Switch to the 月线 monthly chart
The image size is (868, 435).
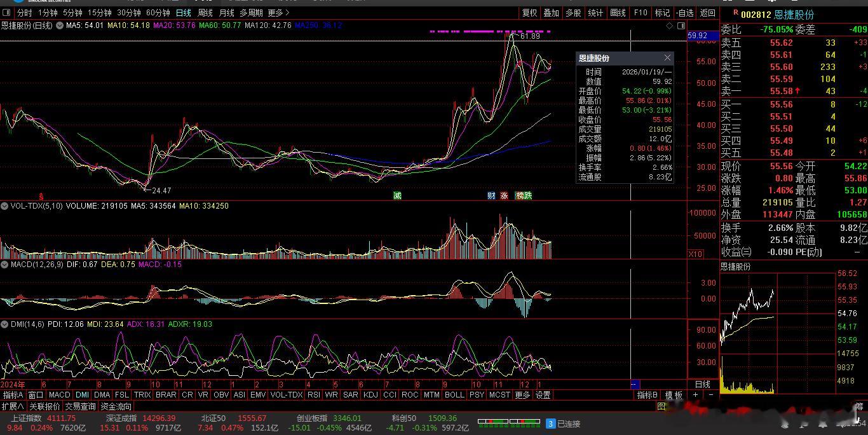226,13
